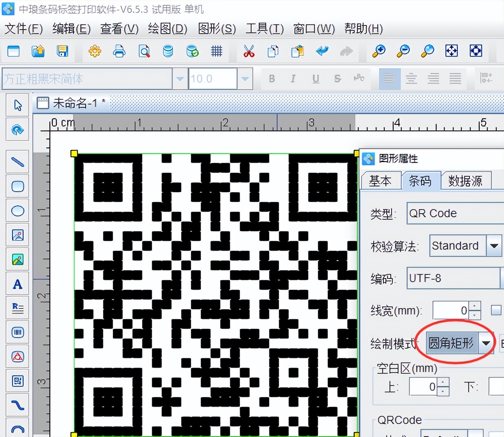Open document settings gear icon
The height and width of the screenshot is (437, 504).
[95, 51]
